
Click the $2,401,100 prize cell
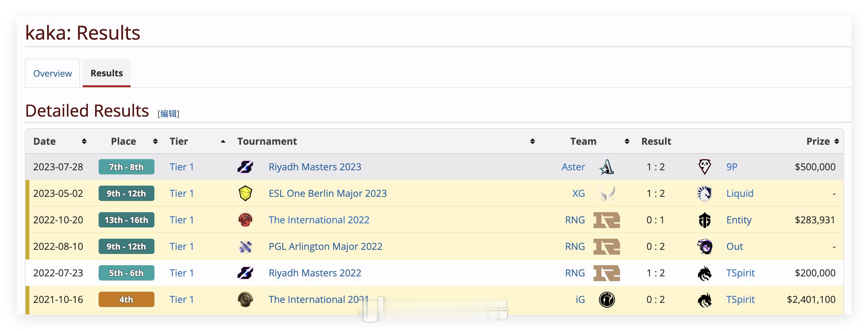point(811,299)
